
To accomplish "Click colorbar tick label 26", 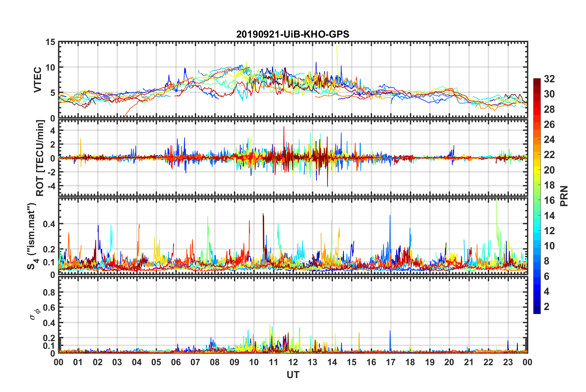I will 549,125.
